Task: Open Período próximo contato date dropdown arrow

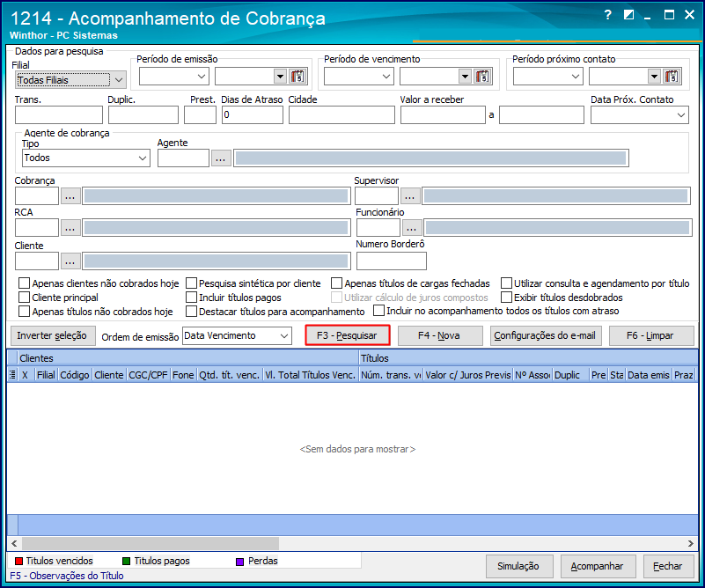Action: tap(654, 77)
